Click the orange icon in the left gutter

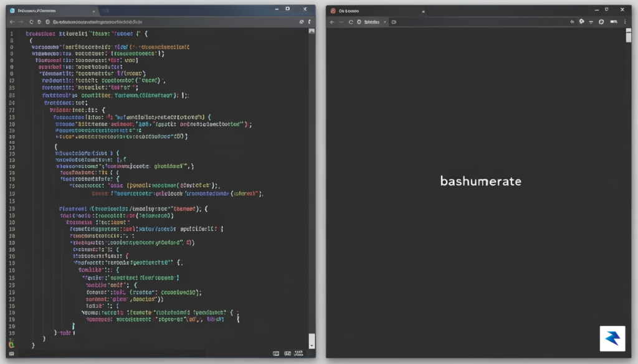(11, 345)
